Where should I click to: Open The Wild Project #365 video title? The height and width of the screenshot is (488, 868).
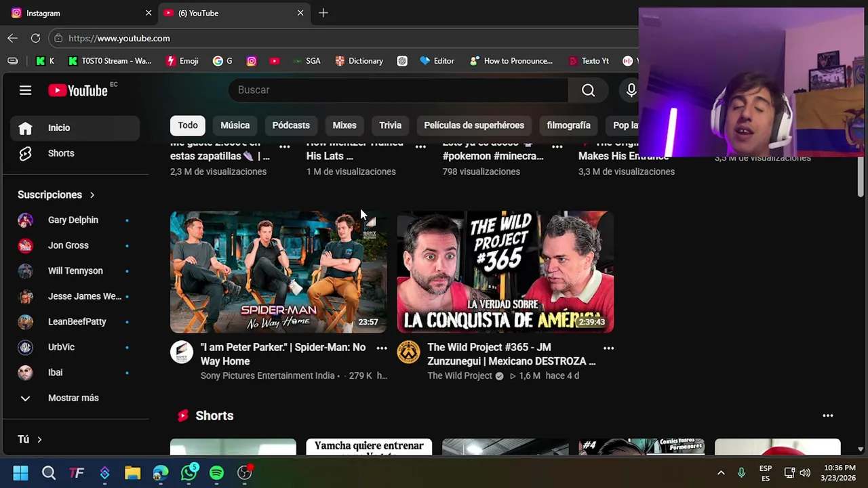511,354
